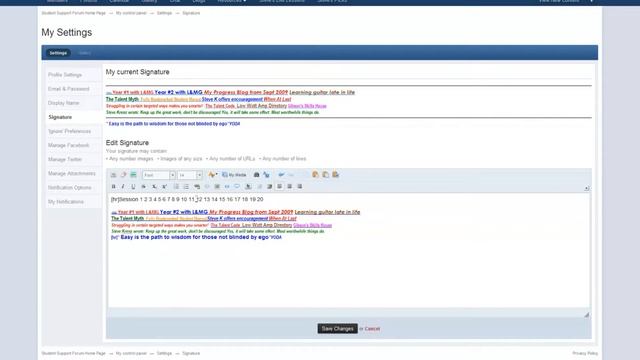Click the first paste clipboard icon

click(x=316, y=175)
